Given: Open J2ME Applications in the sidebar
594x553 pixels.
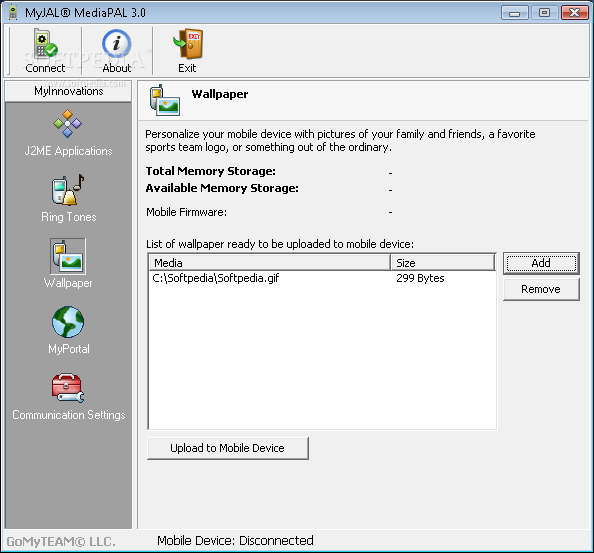Looking at the screenshot, I should coord(68,133).
